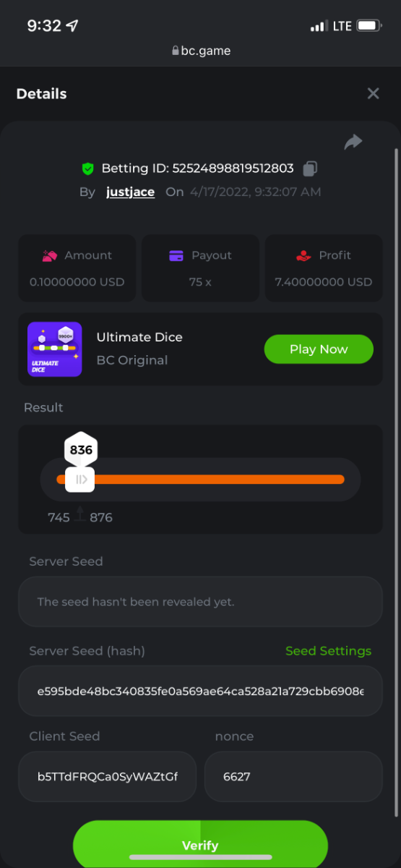Tap the red Profit hand icon
The height and width of the screenshot is (868, 401).
pos(303,255)
